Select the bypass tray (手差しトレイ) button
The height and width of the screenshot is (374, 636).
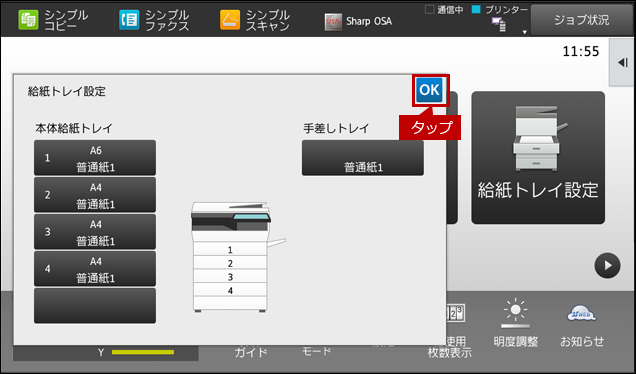(363, 158)
